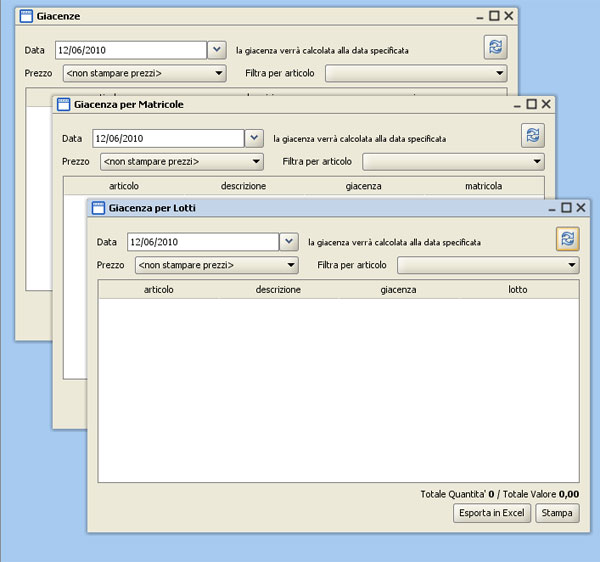Viewport: 600px width, 562px height.
Task: Sort by the lotto column header
Action: point(517,289)
